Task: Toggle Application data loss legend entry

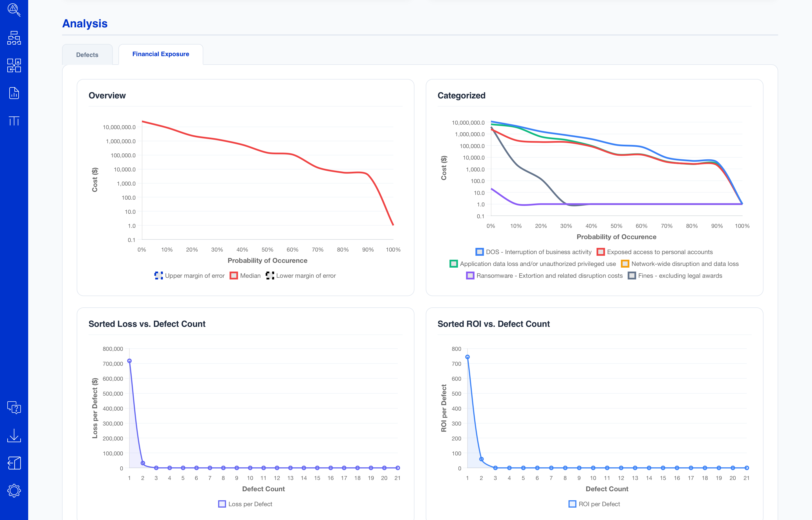Action: pyautogui.click(x=533, y=264)
